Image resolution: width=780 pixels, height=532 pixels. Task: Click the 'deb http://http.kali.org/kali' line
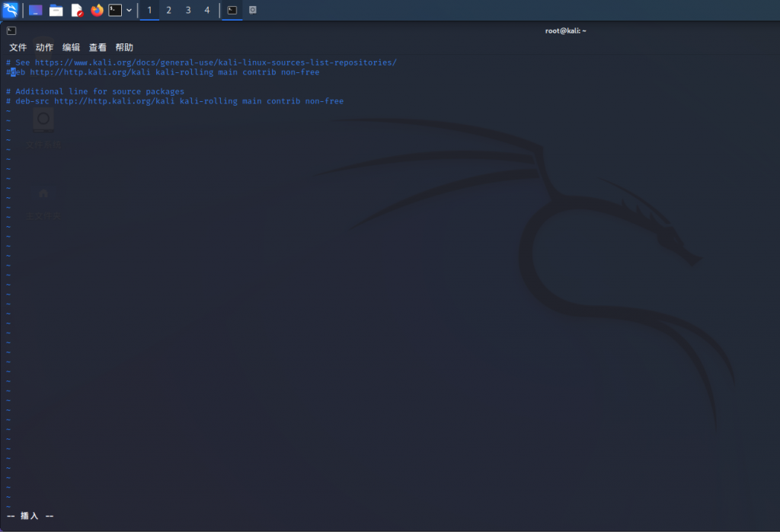[163, 72]
